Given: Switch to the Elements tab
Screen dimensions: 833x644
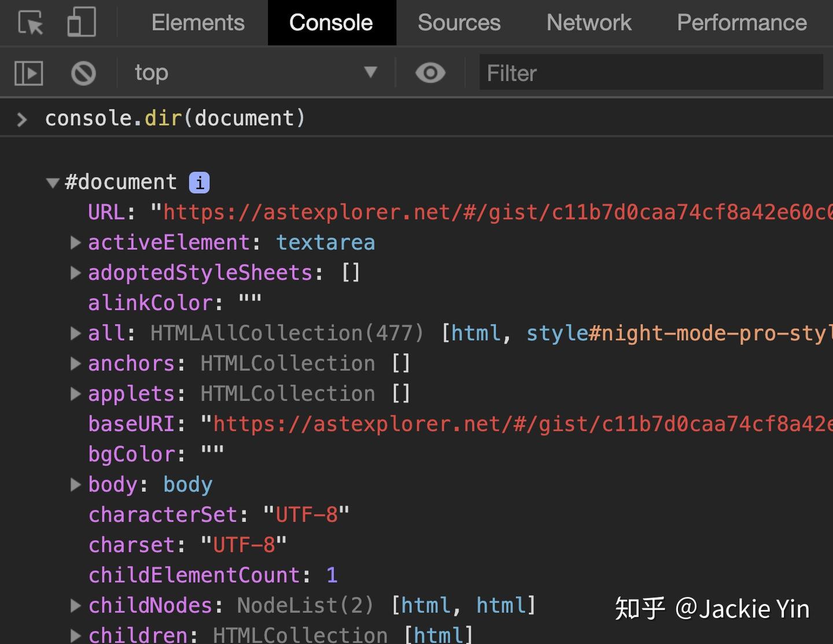Looking at the screenshot, I should pyautogui.click(x=198, y=23).
